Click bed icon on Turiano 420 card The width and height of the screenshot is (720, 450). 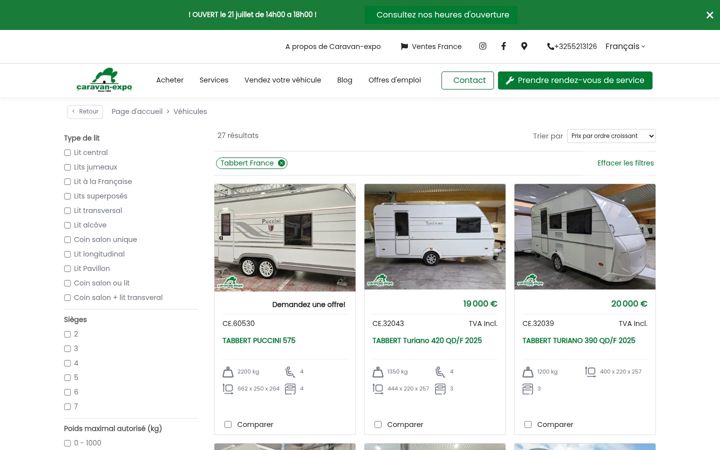coord(440,389)
